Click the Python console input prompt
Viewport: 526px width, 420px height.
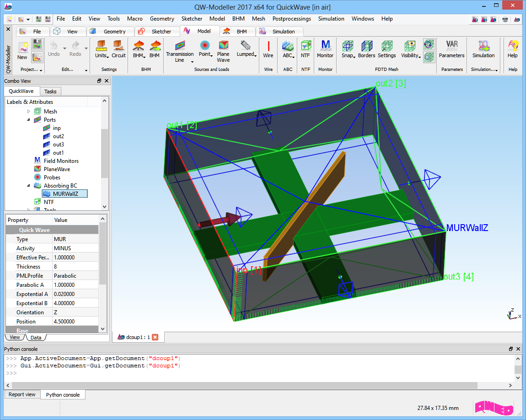(11, 373)
